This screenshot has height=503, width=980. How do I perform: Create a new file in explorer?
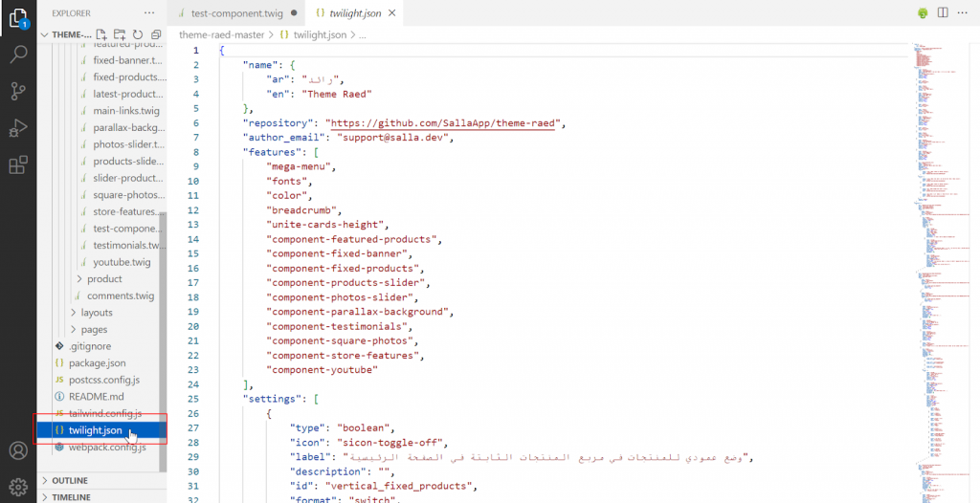click(101, 34)
